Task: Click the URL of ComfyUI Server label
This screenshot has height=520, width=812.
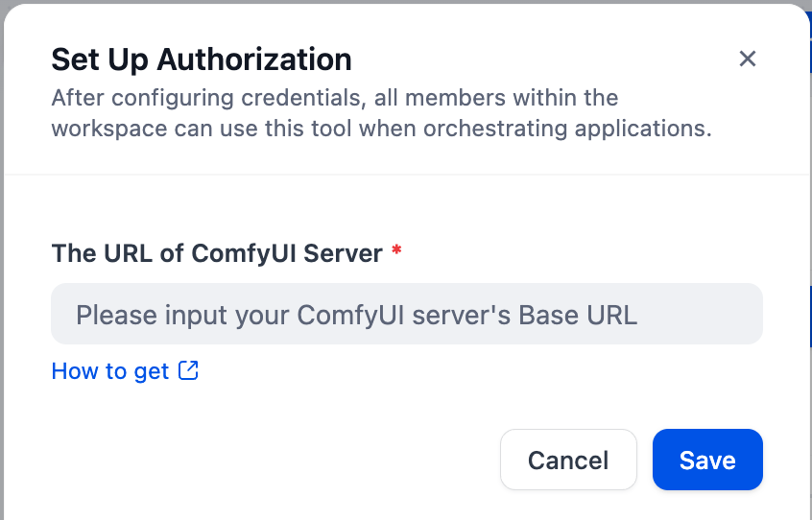Action: pos(217,253)
